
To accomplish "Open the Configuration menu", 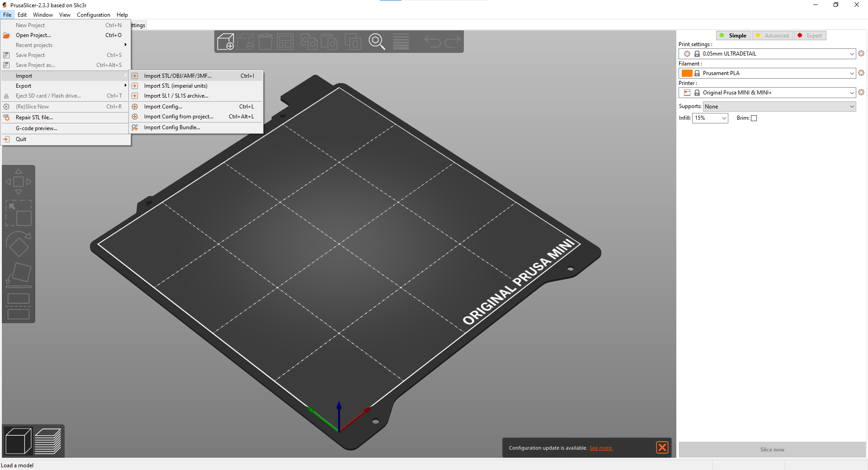I will [x=94, y=15].
